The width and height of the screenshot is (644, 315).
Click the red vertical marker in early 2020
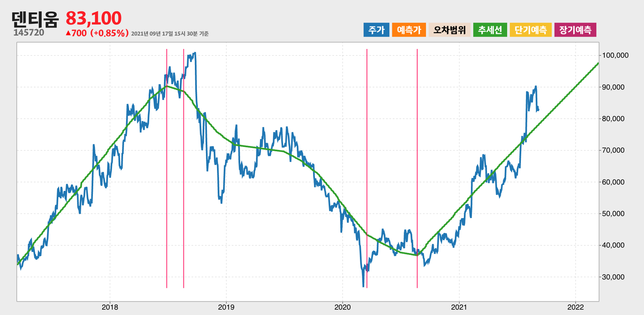point(367,168)
